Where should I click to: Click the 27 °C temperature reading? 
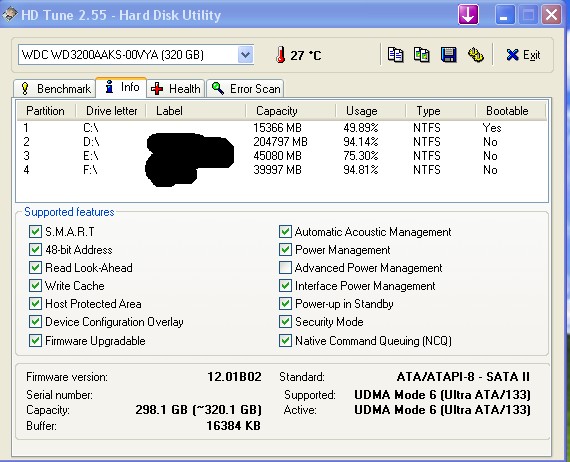(x=306, y=56)
